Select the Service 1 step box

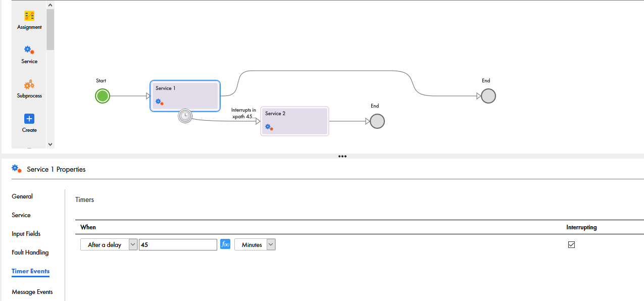[185, 95]
